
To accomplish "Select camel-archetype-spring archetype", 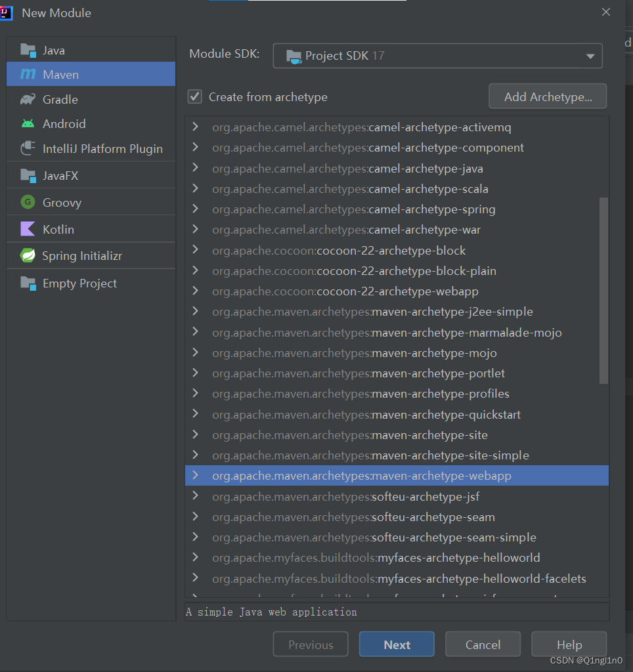I will (x=397, y=209).
